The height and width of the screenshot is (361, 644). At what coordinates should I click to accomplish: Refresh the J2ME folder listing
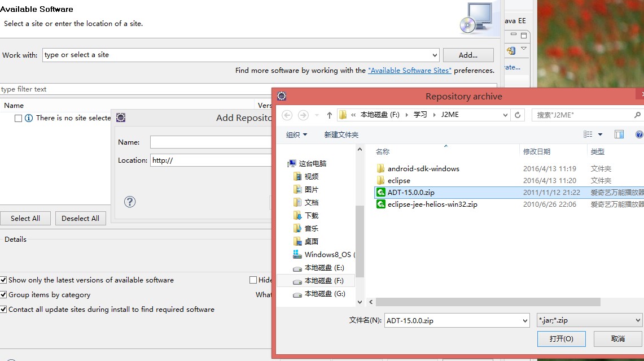tap(518, 115)
